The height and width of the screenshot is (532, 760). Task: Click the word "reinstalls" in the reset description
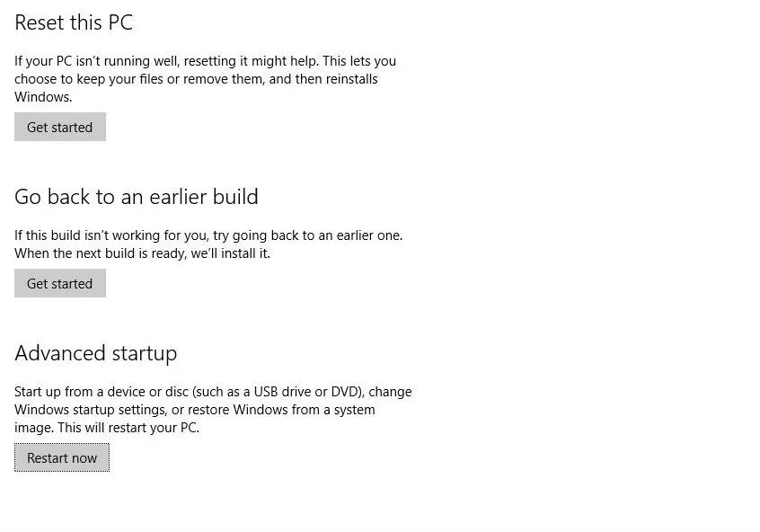351,79
